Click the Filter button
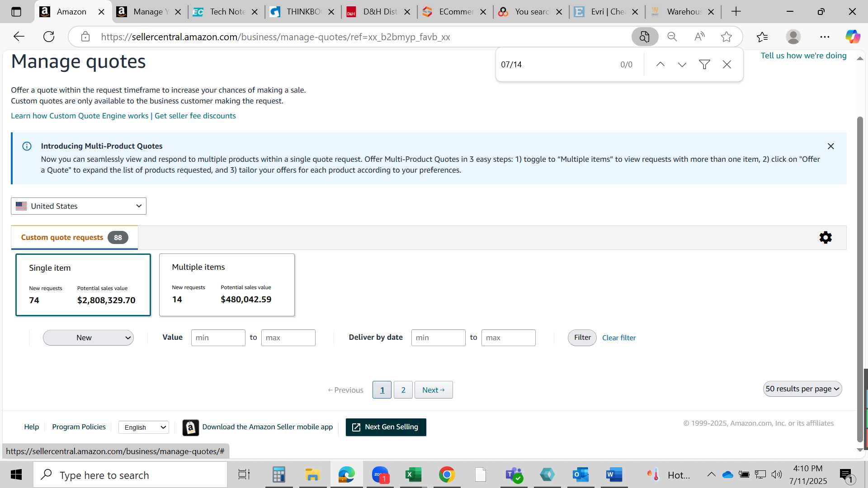 tap(582, 338)
